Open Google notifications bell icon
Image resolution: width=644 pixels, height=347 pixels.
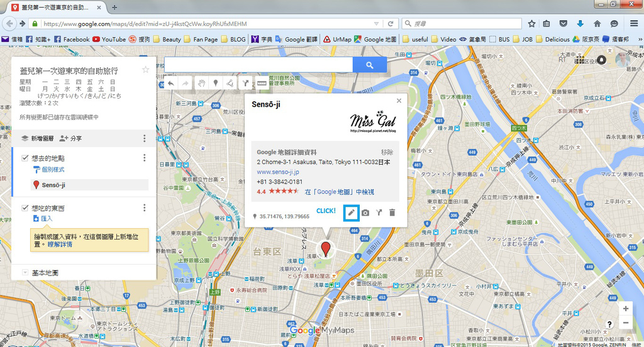tap(602, 60)
